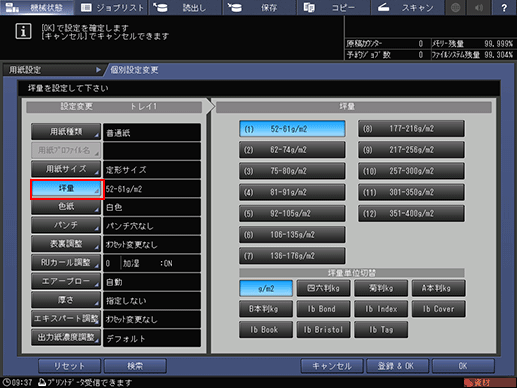Switch weight unit to lb Index
This screenshot has width=517, height=388.
point(381,309)
